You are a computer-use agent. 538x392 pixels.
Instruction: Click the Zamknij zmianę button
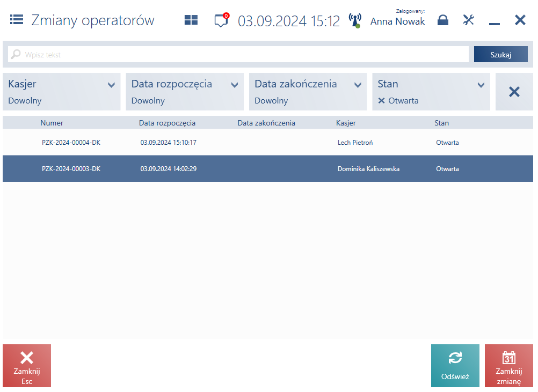[509, 366]
